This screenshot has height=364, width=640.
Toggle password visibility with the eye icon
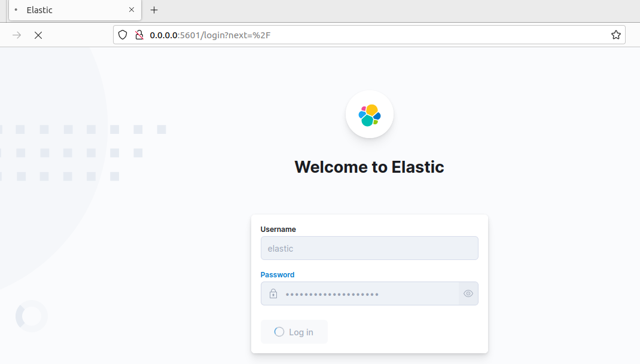point(468,293)
